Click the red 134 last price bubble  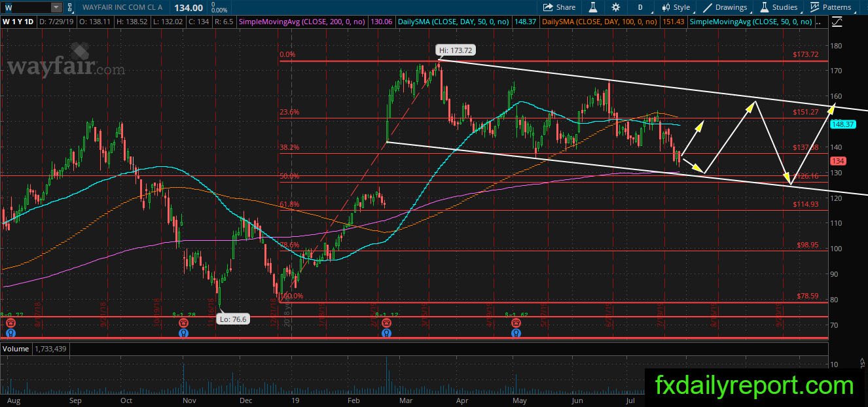[838, 161]
